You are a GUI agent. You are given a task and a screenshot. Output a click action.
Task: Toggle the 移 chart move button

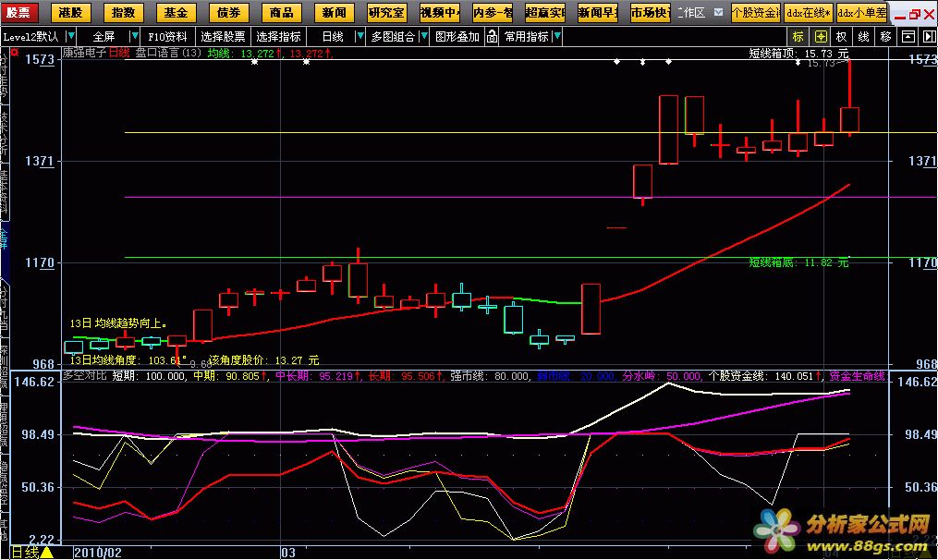pyautogui.click(x=885, y=36)
